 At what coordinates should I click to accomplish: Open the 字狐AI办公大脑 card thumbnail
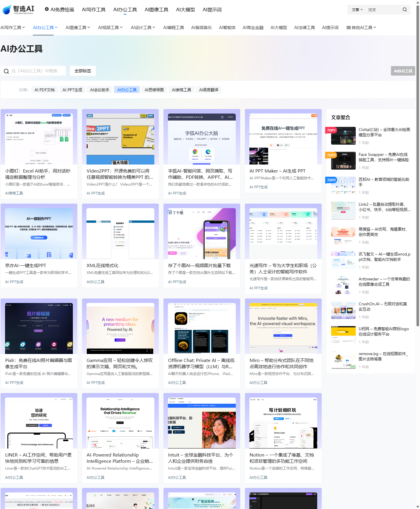(x=202, y=139)
